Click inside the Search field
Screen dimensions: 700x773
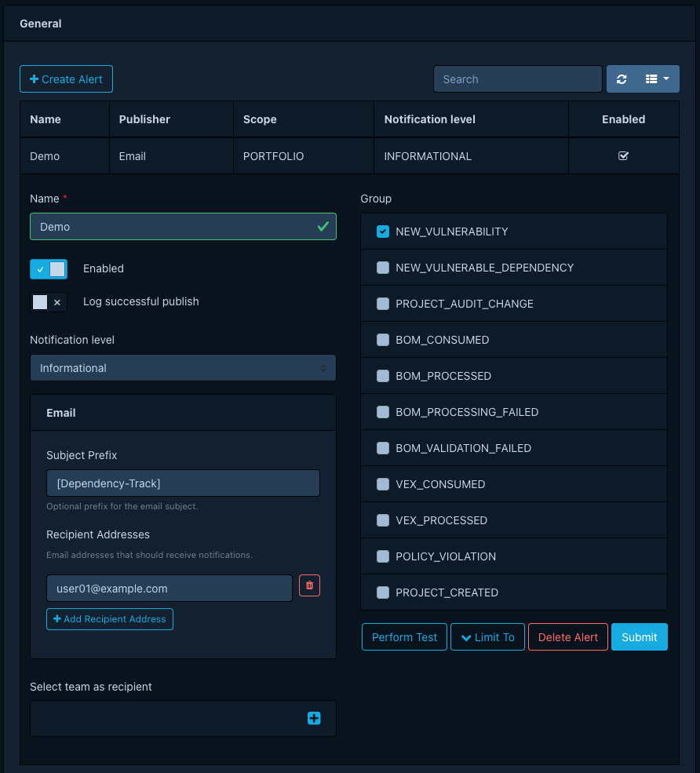[x=518, y=78]
